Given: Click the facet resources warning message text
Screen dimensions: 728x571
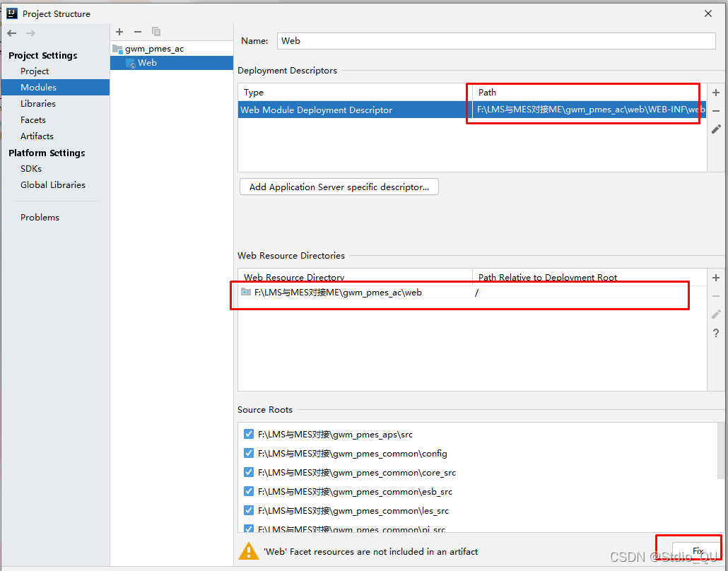Looking at the screenshot, I should pyautogui.click(x=370, y=551).
